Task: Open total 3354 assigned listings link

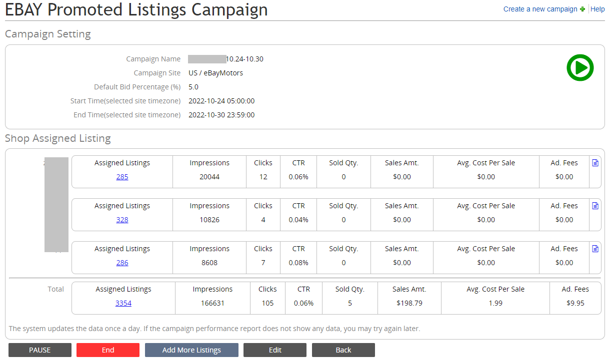Action: tap(123, 303)
